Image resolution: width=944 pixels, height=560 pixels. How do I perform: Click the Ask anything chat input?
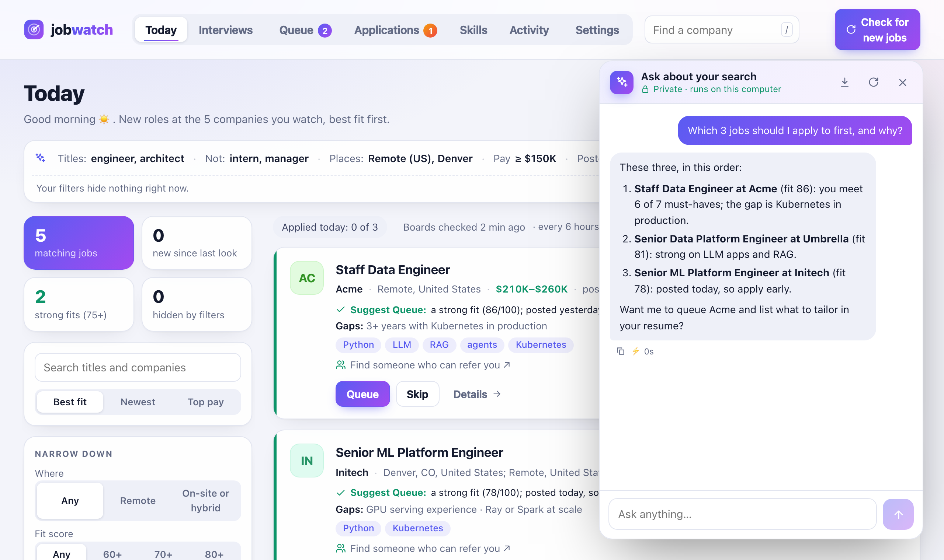[742, 514]
